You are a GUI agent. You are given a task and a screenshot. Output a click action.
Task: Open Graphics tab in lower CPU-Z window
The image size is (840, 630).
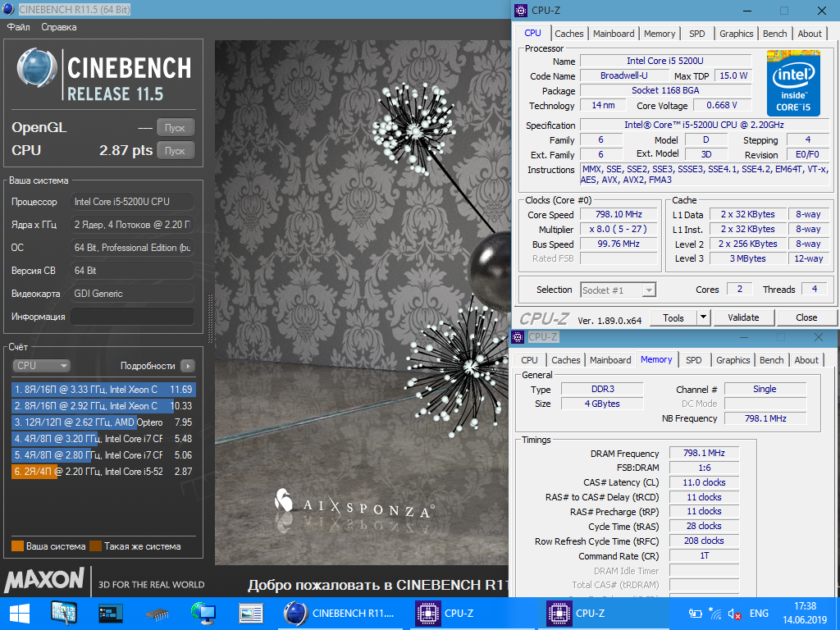click(733, 361)
